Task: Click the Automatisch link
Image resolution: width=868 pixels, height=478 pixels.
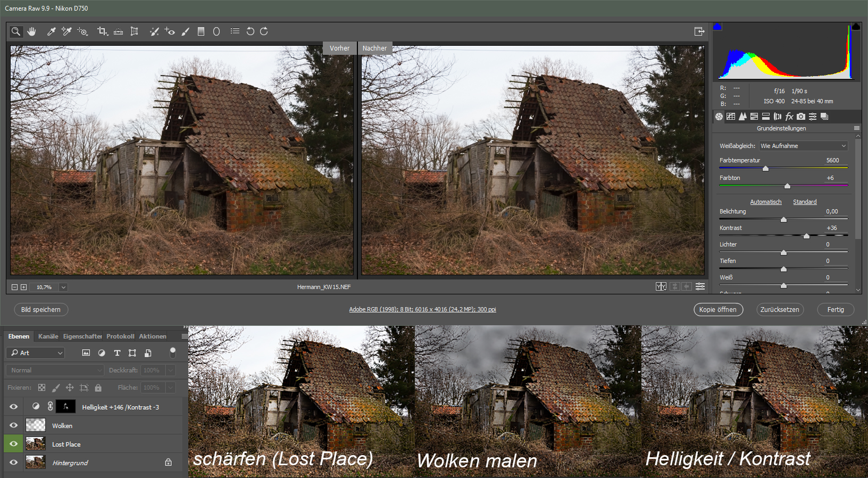Action: click(766, 202)
